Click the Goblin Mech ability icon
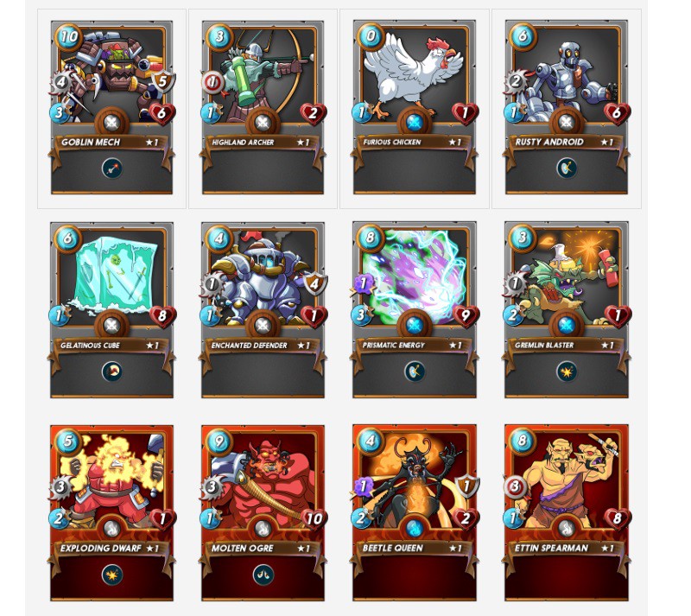The width and height of the screenshot is (691, 616). click(x=112, y=168)
